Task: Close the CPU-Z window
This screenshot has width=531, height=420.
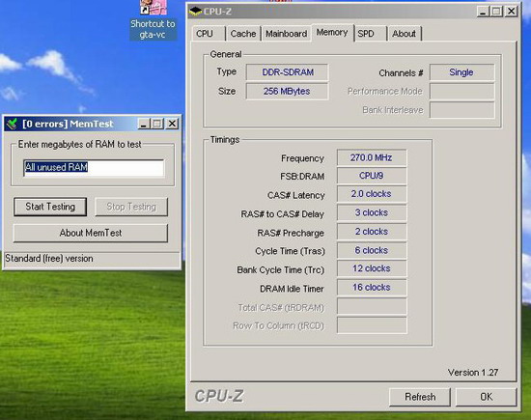Action: pyautogui.click(x=511, y=12)
